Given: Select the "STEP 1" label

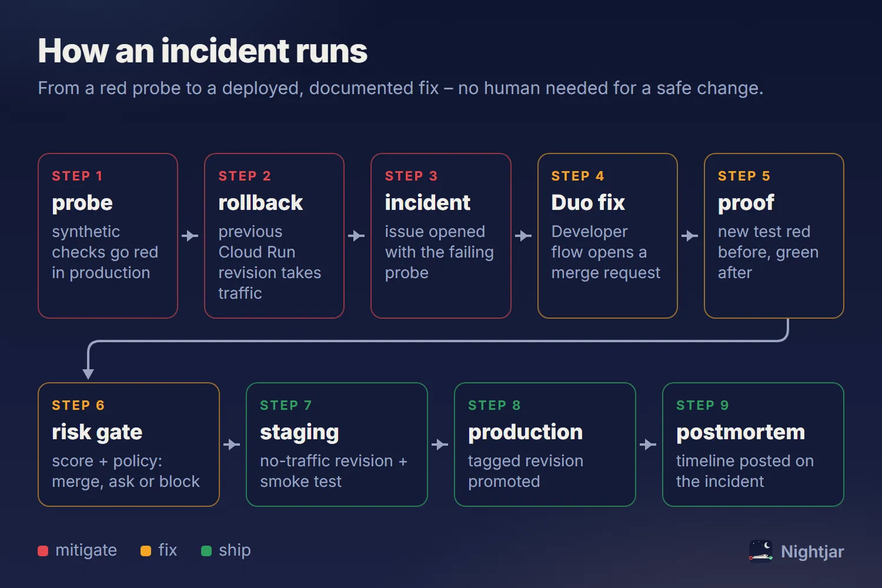Looking at the screenshot, I should (x=78, y=176).
